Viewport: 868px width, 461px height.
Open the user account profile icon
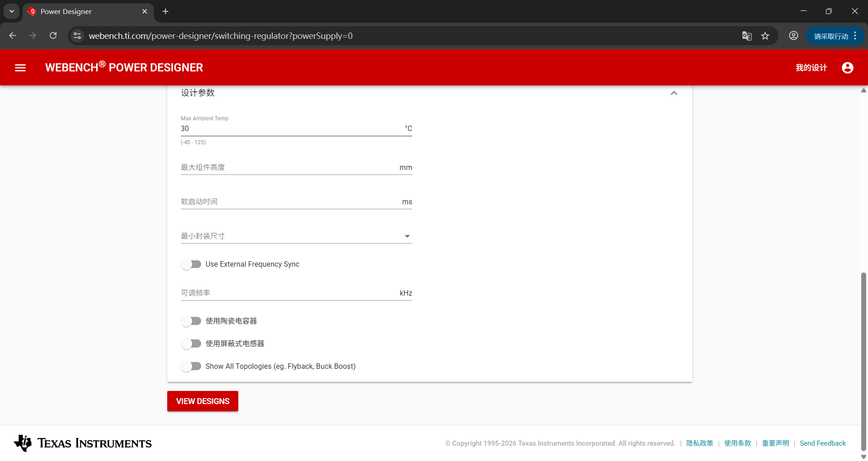coord(848,68)
